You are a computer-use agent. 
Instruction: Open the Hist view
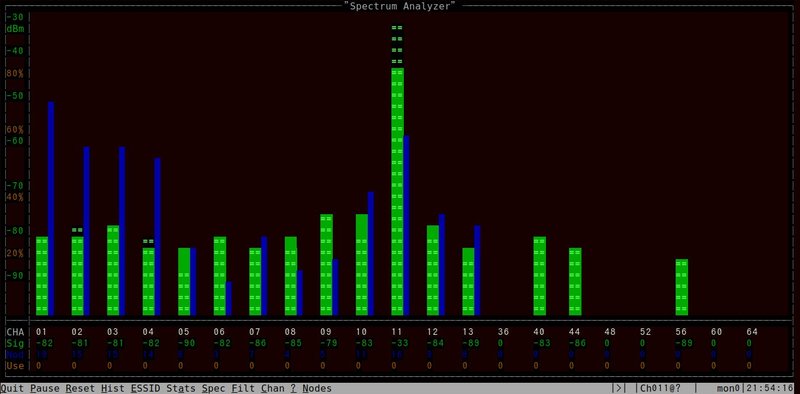point(113,388)
